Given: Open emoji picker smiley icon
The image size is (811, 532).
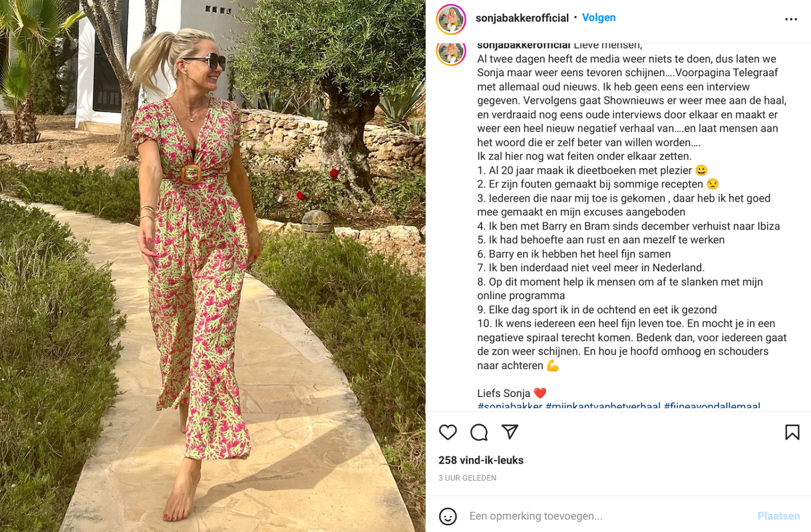Looking at the screenshot, I should click(x=448, y=516).
